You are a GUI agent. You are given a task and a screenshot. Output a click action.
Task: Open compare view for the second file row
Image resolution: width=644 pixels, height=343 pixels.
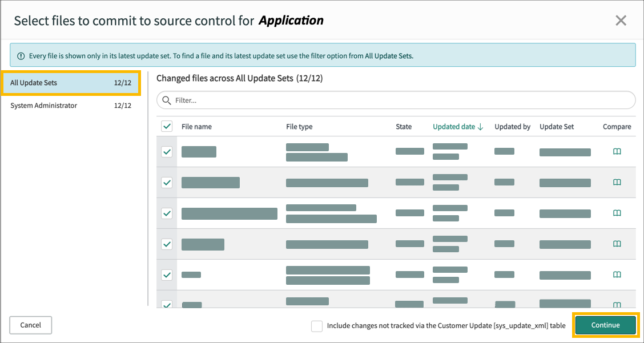tap(617, 182)
